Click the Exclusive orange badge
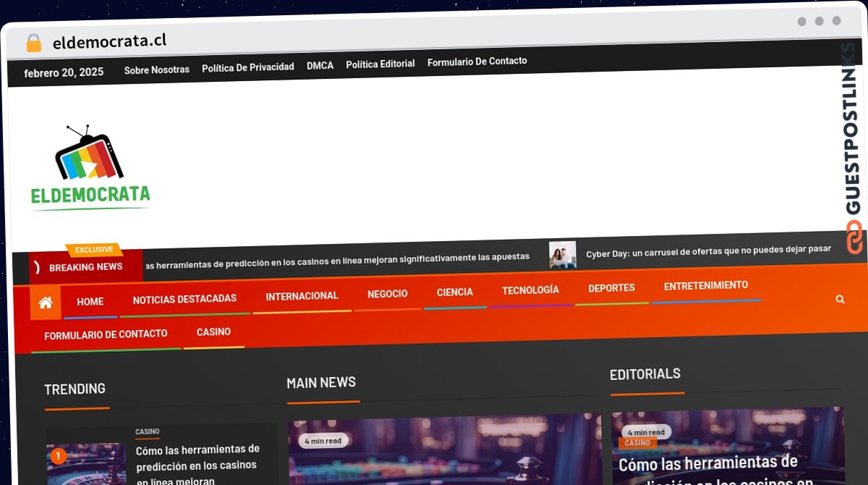The image size is (868, 485). (94, 250)
